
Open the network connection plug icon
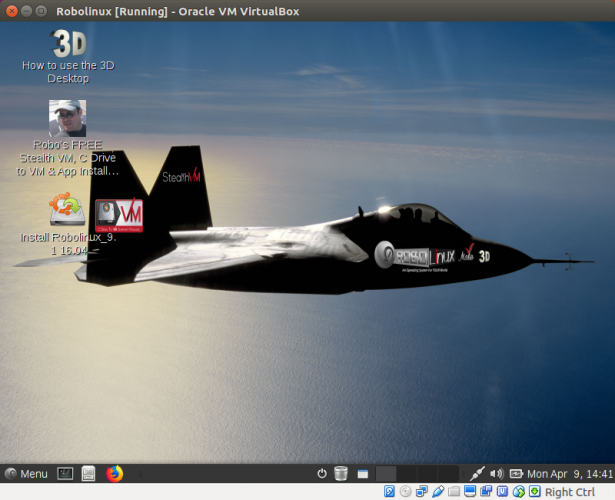[x=477, y=474]
